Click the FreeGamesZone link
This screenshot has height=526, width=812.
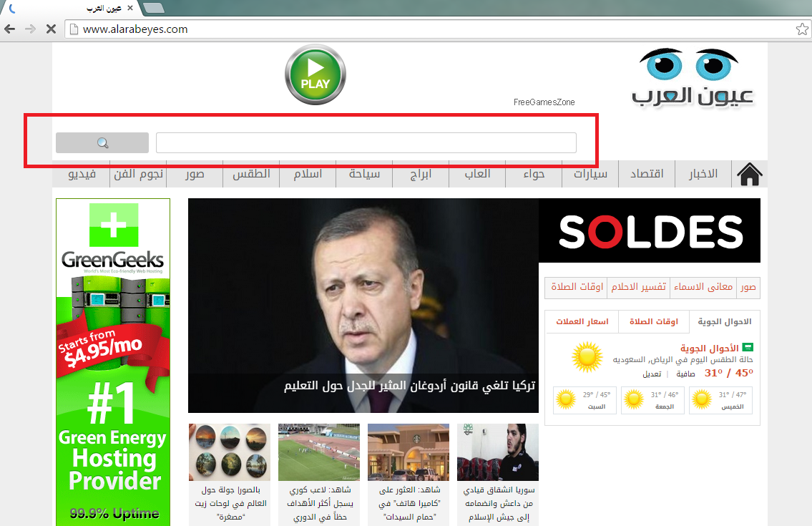(544, 102)
